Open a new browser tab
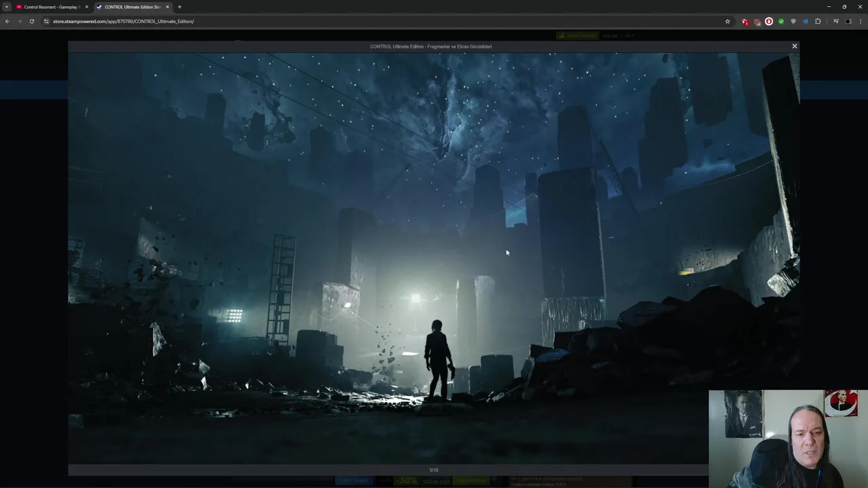The width and height of the screenshot is (868, 488). [x=180, y=7]
